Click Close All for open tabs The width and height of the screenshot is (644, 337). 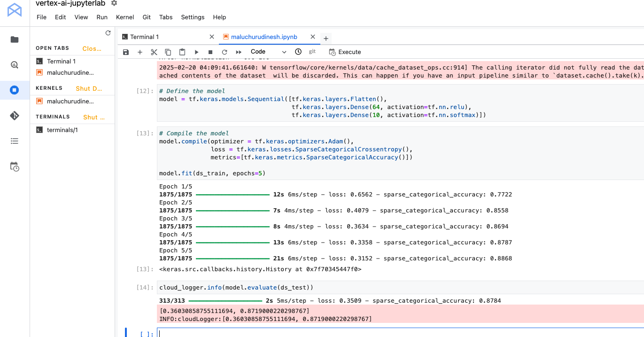92,48
